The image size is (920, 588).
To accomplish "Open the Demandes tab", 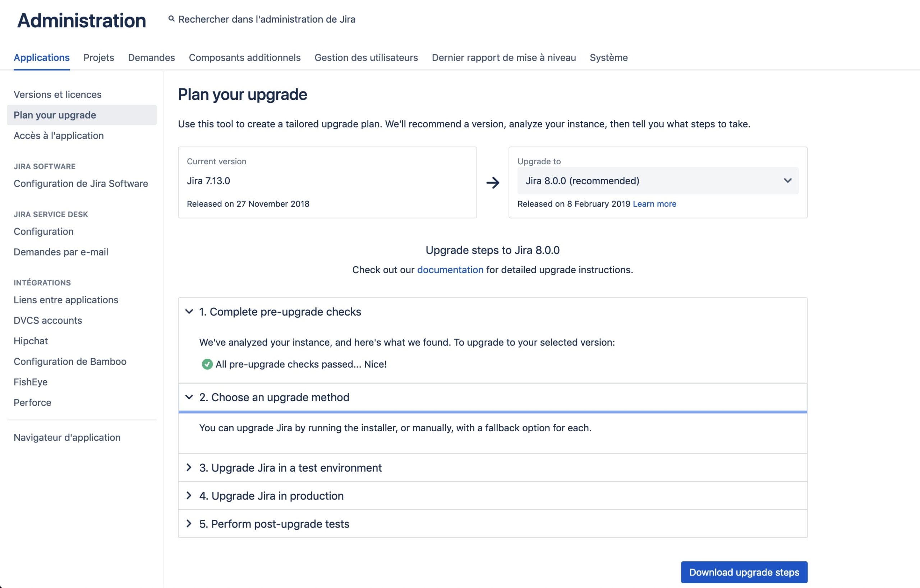I will [151, 57].
